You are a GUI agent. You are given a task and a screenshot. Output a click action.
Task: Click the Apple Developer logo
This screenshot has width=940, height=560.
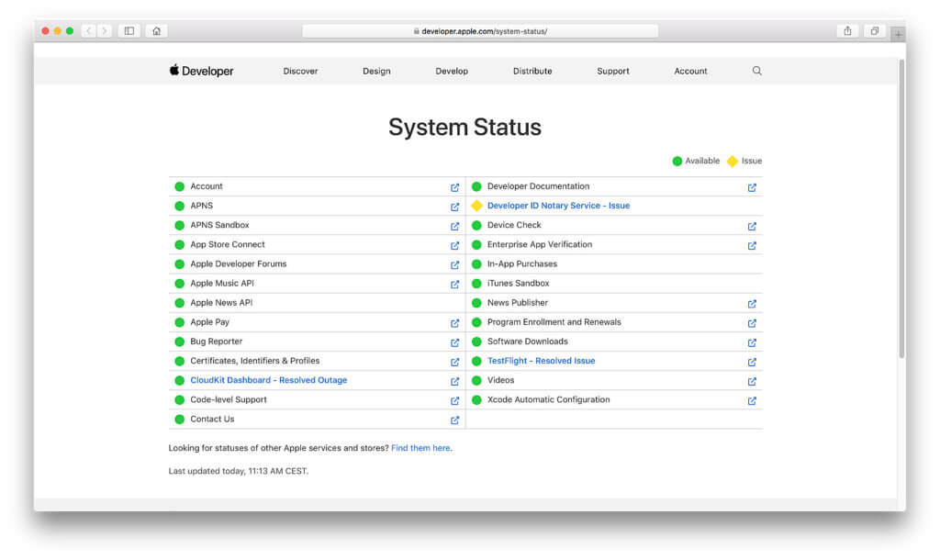pyautogui.click(x=201, y=71)
